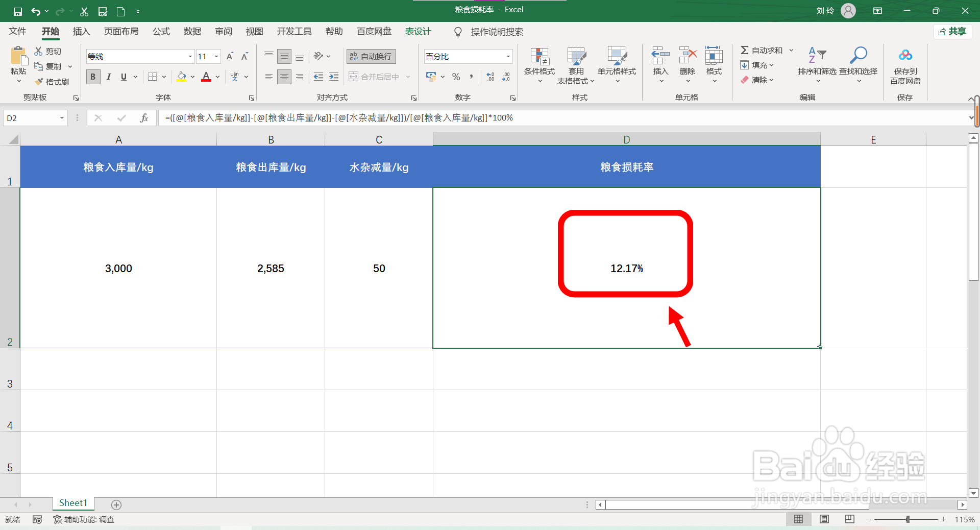Screen dimensions: 980x530
Task: Toggle bold formatting
Action: click(93, 77)
